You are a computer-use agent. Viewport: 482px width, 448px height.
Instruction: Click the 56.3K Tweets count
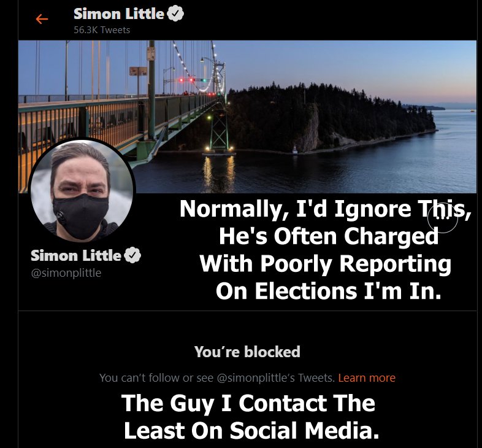point(102,30)
